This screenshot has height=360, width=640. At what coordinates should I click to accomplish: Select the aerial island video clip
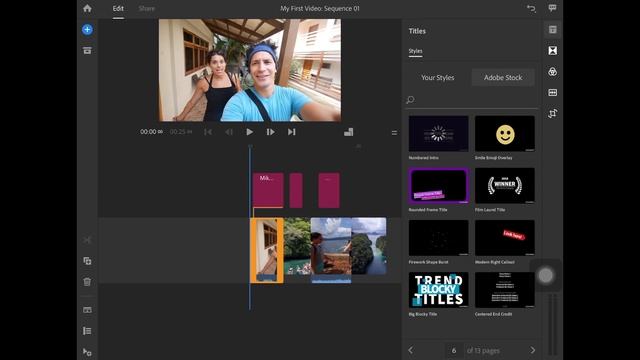pos(369,246)
